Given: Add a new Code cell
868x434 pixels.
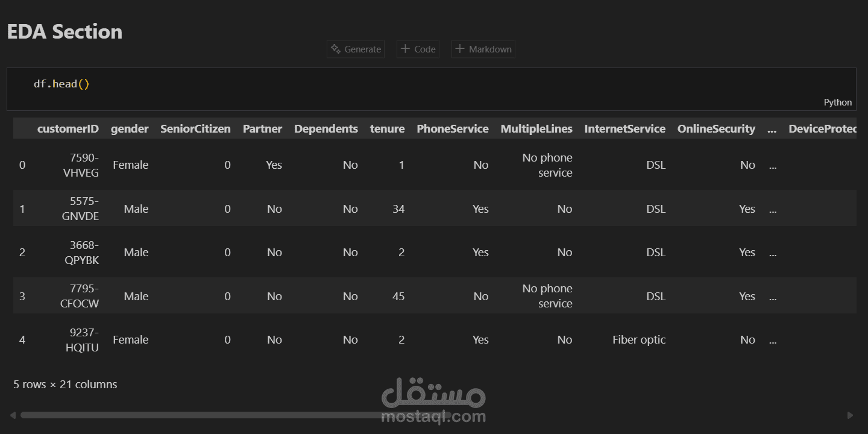Looking at the screenshot, I should [418, 49].
